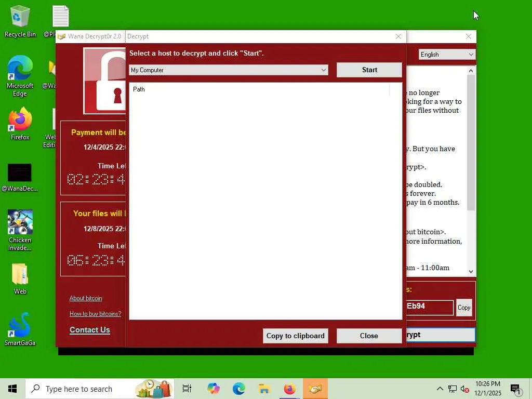Open the Firefox desktop shortcut

tap(20, 124)
